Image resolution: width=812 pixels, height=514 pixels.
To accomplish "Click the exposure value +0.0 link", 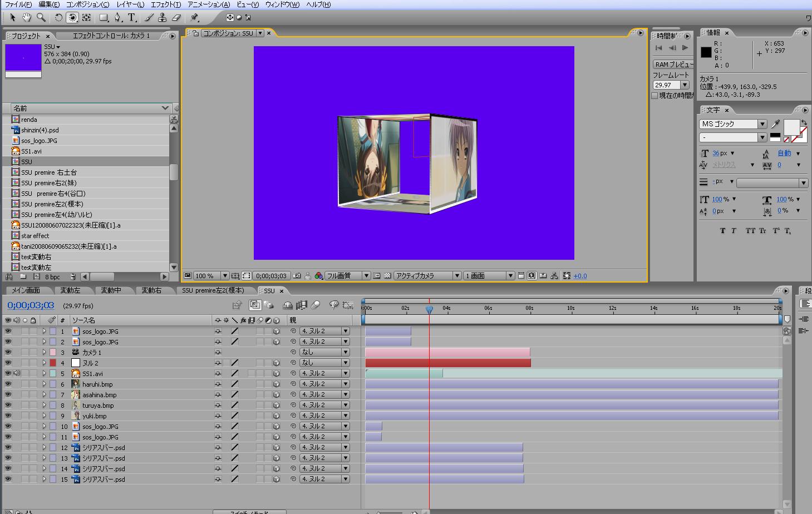I will click(x=580, y=276).
